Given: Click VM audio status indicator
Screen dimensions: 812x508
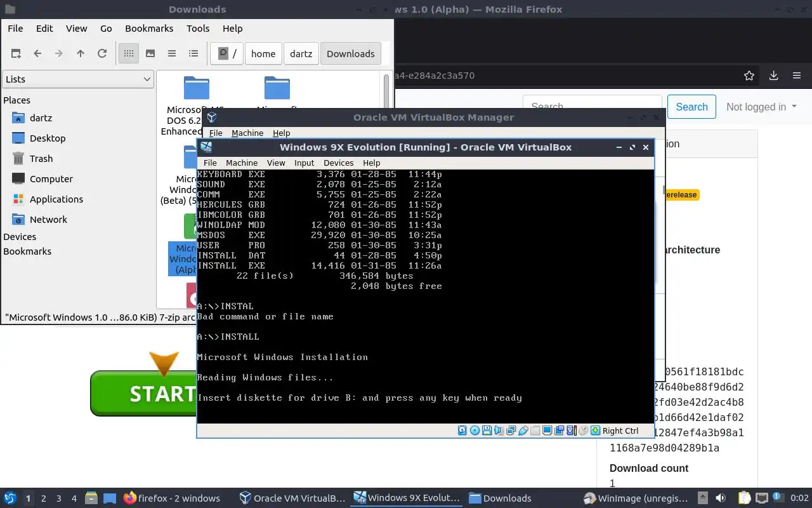Looking at the screenshot, I should 499,431.
